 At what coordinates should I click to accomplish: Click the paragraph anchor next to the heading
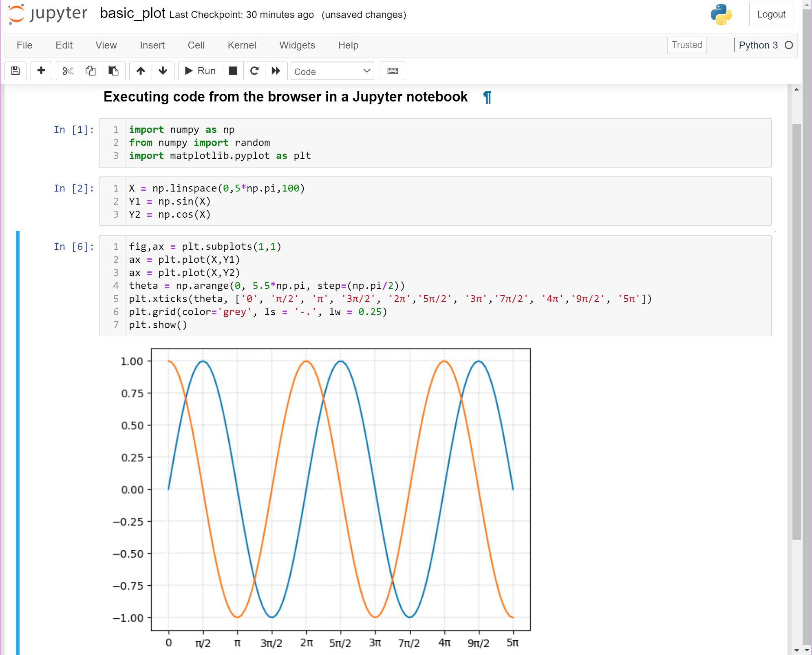click(488, 97)
